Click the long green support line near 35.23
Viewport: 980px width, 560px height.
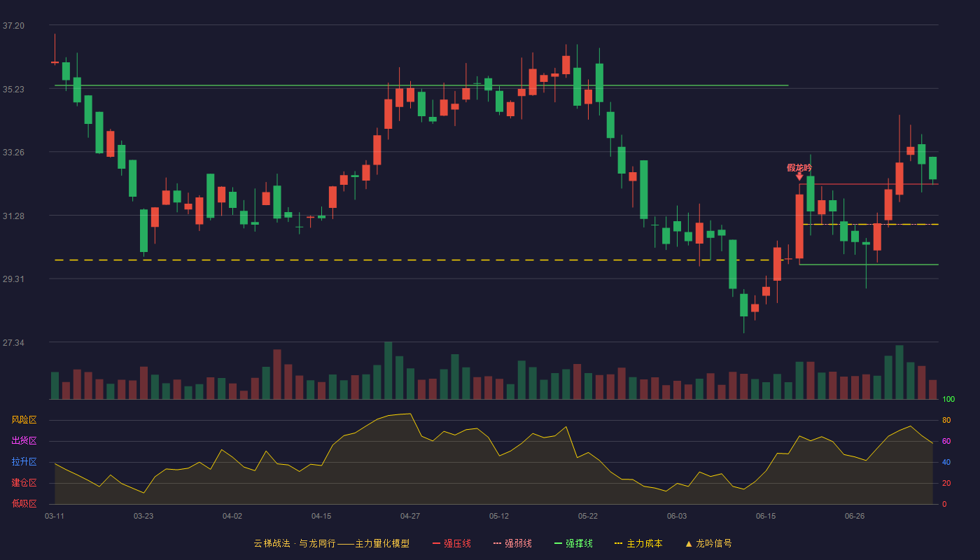(x=421, y=85)
